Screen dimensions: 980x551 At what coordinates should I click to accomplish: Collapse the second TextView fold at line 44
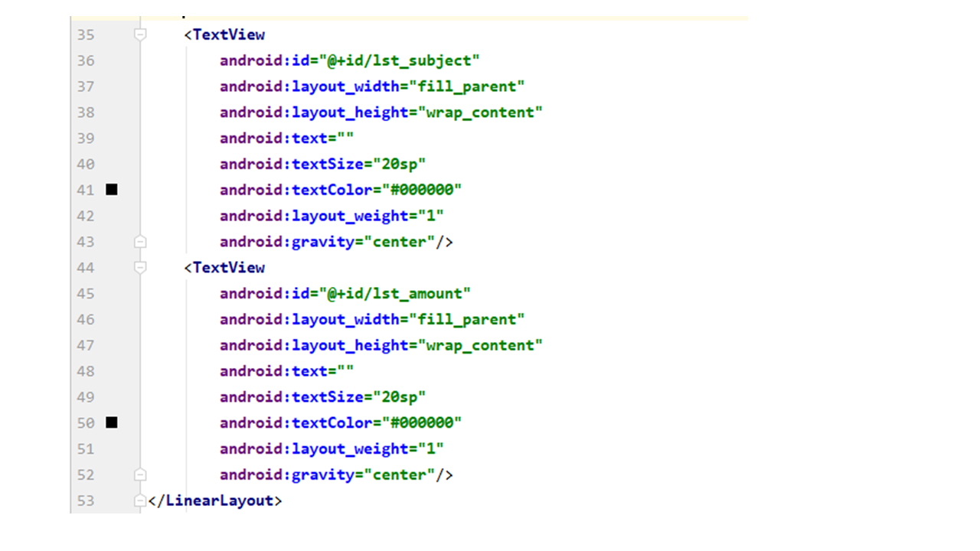tap(139, 267)
